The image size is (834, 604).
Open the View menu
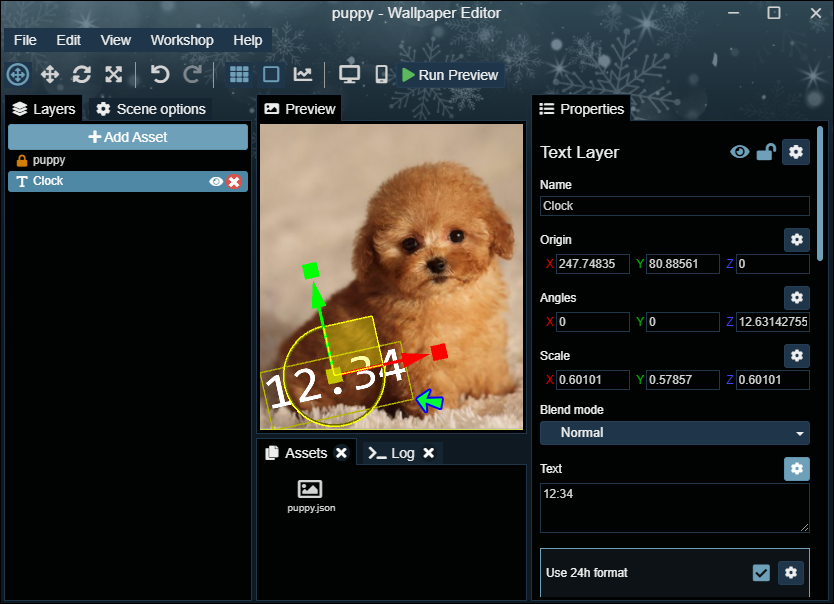(115, 40)
